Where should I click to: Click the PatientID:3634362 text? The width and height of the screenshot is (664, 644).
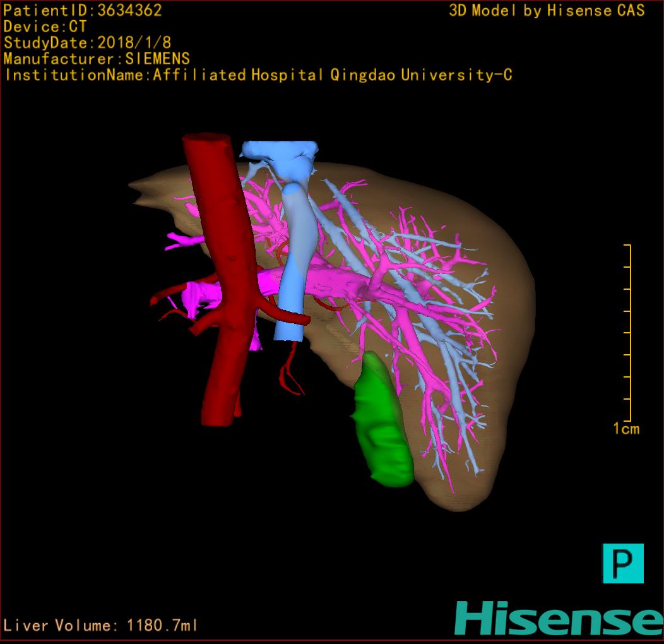(83, 11)
